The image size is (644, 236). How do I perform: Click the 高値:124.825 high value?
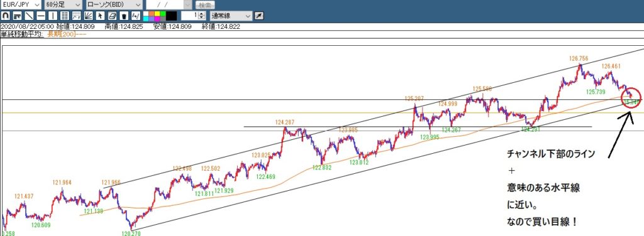point(124,27)
